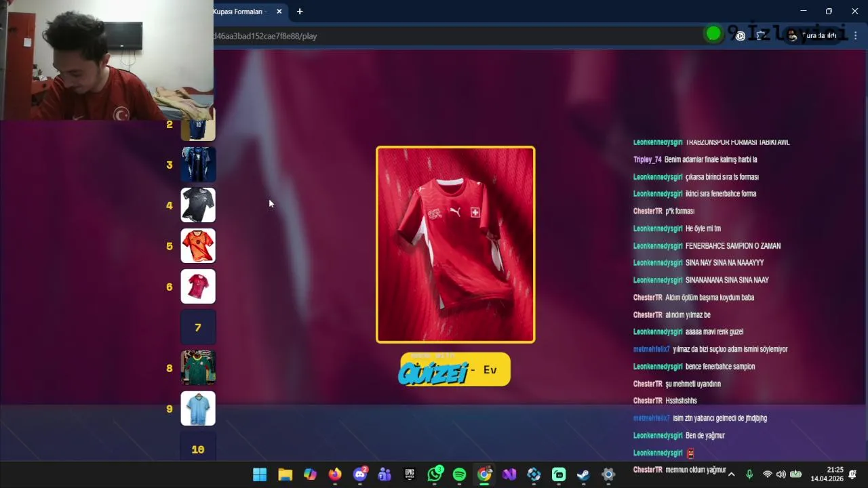This screenshot has height=488, width=868.
Task: Open the purple Visual Studio taskbar icon
Action: pos(509,474)
